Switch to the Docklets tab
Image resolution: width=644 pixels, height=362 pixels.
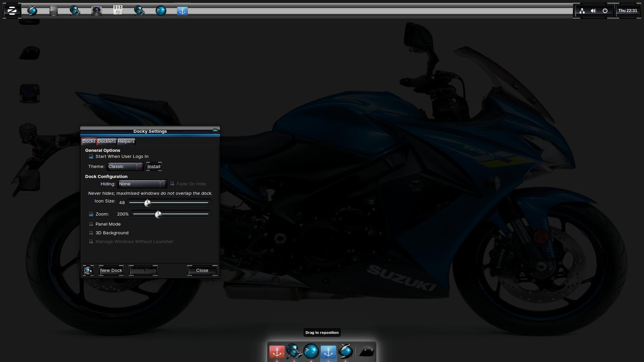tap(107, 141)
